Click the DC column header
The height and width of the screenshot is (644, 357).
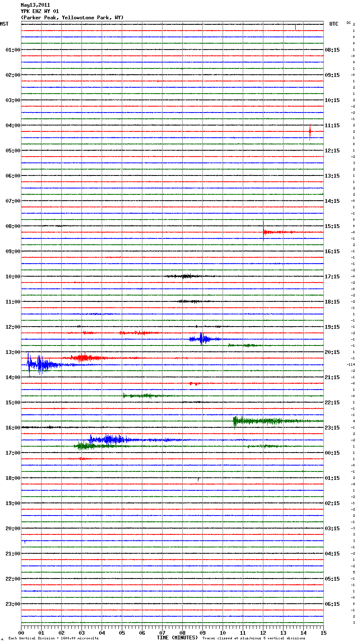(349, 23)
